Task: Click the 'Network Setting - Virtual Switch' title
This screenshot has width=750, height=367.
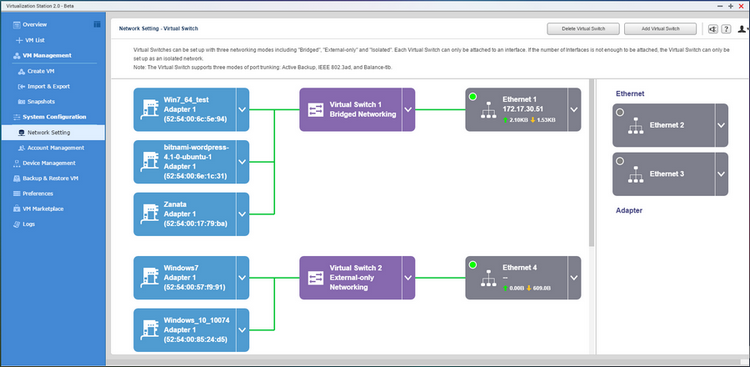Action: (158, 29)
